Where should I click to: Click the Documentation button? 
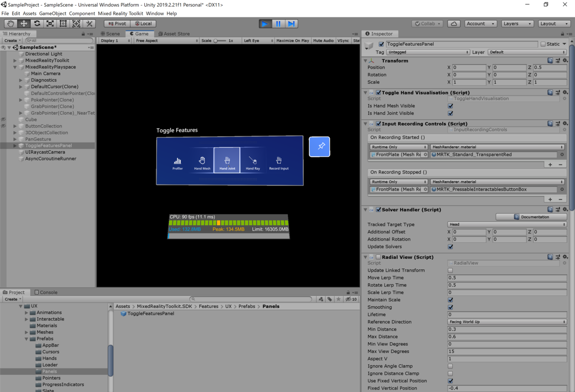(531, 217)
